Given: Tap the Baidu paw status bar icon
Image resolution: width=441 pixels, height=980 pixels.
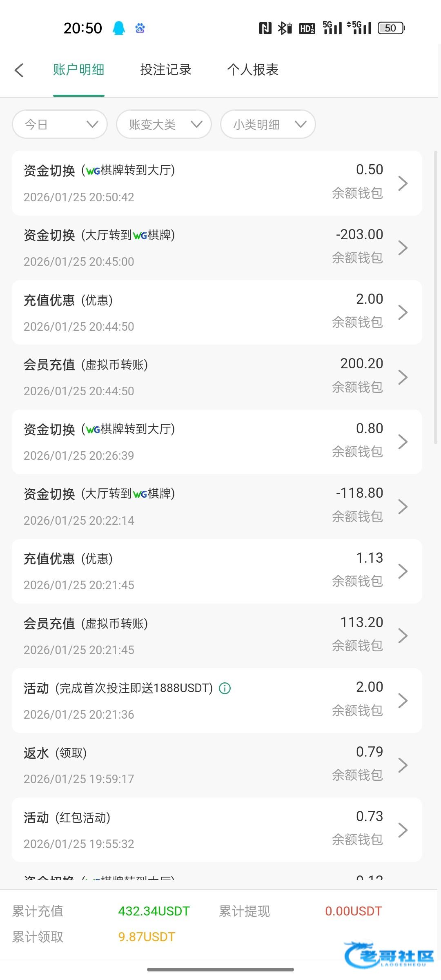Looking at the screenshot, I should [x=140, y=28].
